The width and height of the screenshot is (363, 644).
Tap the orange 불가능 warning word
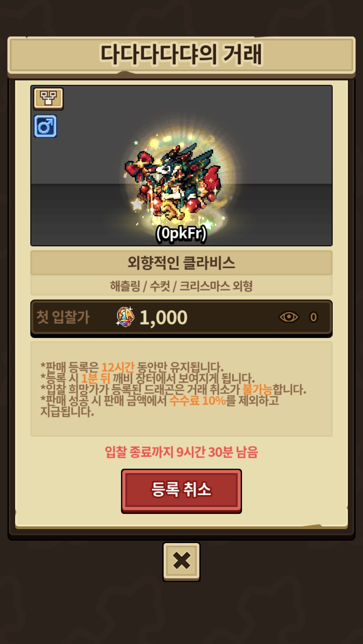pyautogui.click(x=257, y=389)
